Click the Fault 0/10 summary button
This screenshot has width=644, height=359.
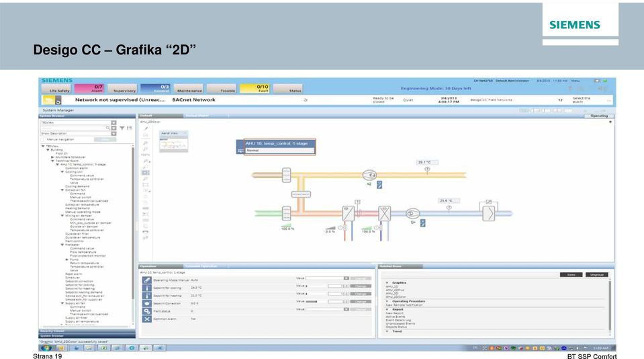point(255,89)
